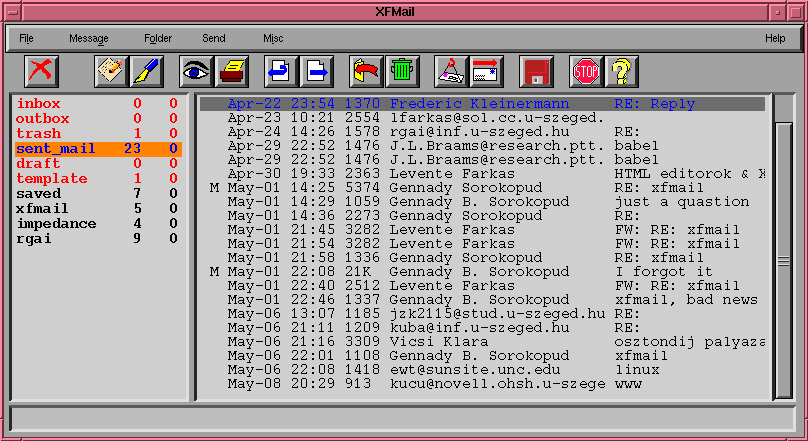Viewport: 808px width, 441px height.
Task: Select the 'xfmail, bad news' message
Action: 482,300
